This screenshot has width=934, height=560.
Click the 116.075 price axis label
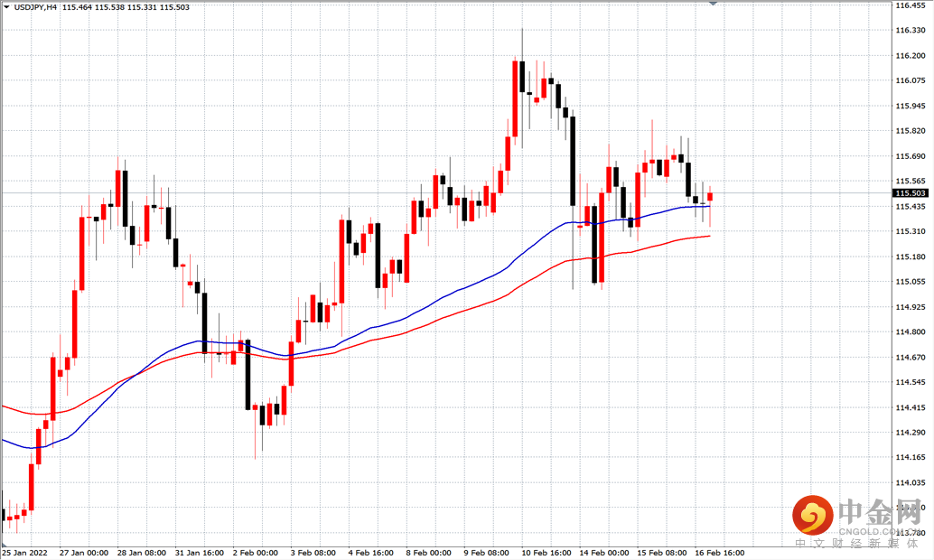(911, 80)
